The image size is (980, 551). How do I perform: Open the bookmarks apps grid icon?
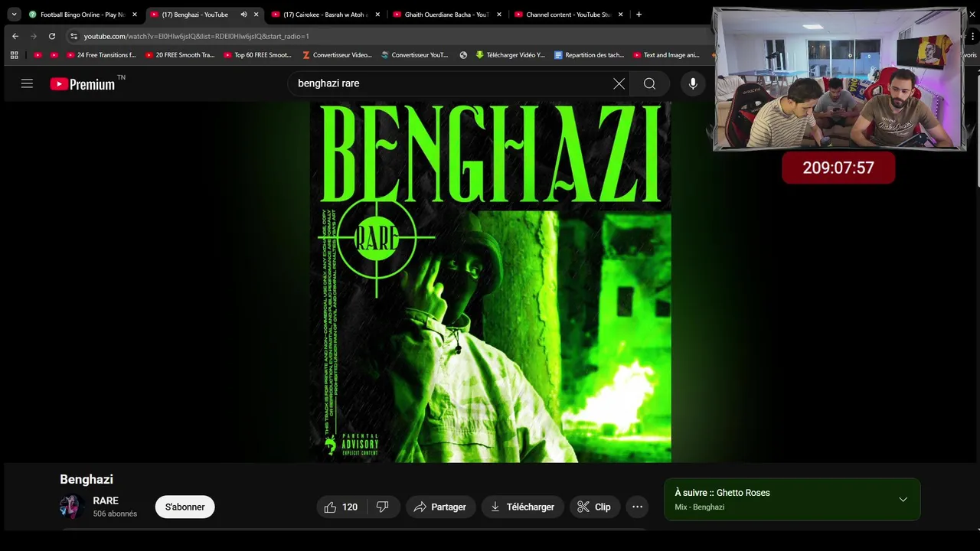(14, 55)
